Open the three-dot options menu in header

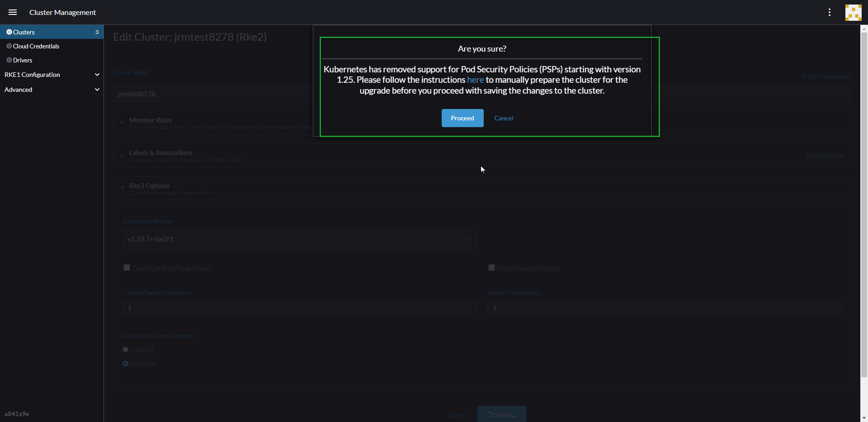click(x=830, y=12)
